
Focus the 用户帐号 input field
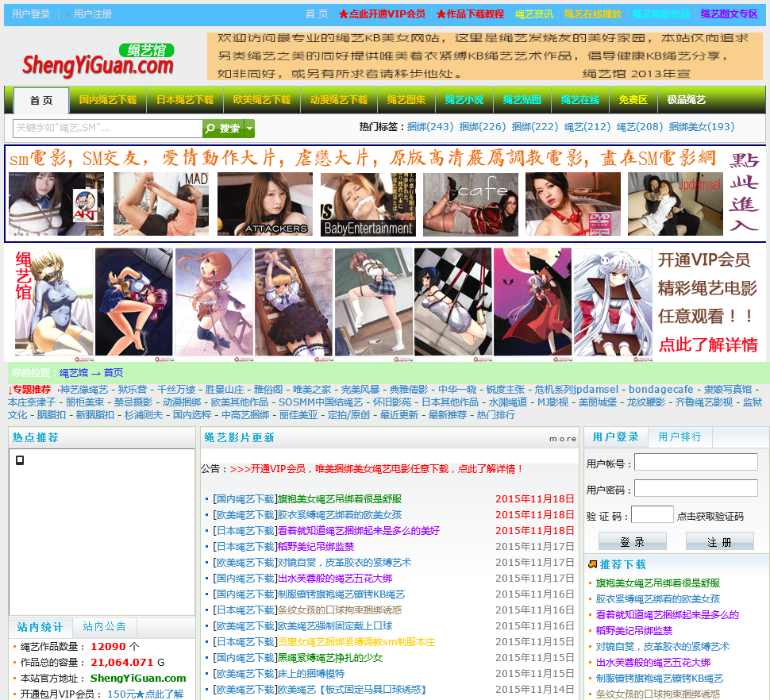point(696,462)
